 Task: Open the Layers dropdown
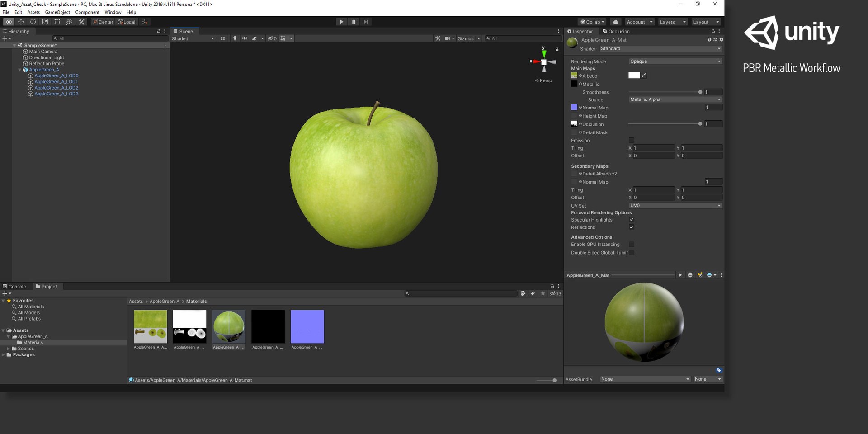pyautogui.click(x=672, y=22)
